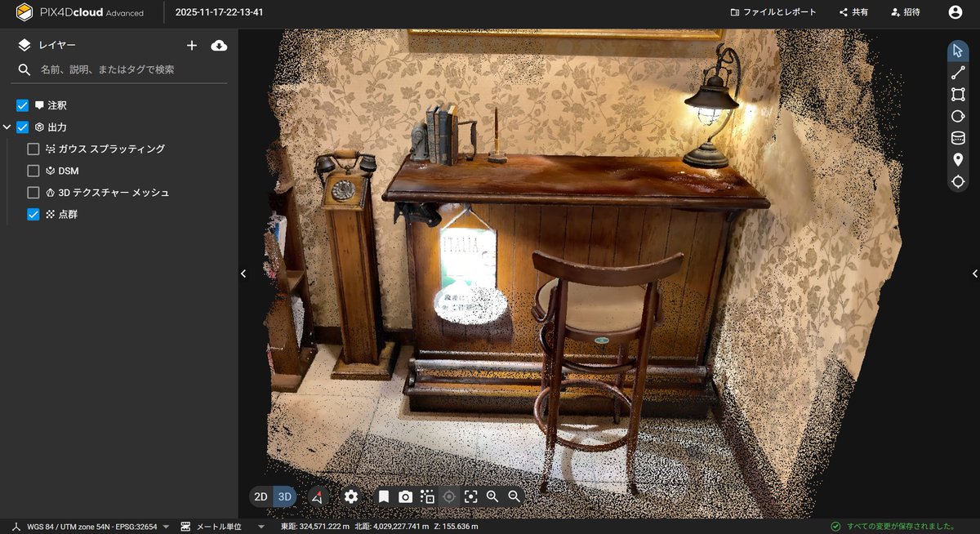Hide the 点群 point cloud layer
Viewport: 980px width, 534px height.
(33, 214)
